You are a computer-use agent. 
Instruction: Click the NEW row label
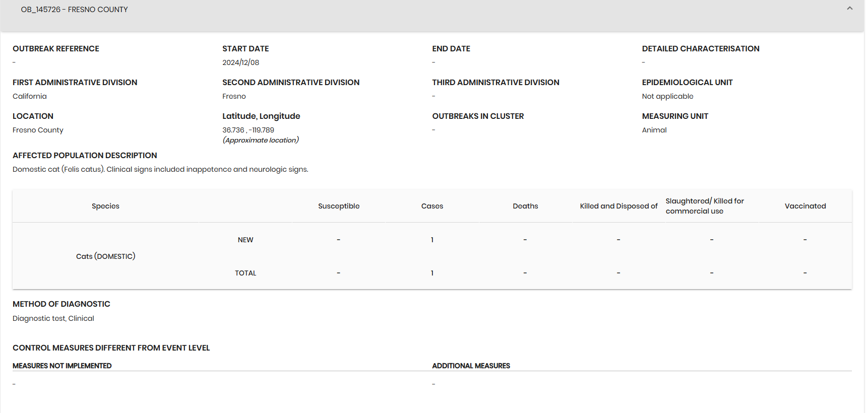coord(245,240)
